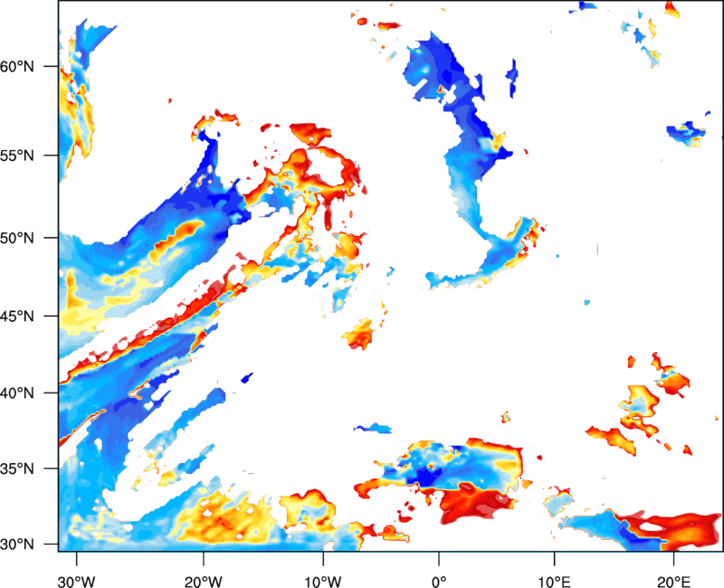Click the 0° longitude label
Image resolution: width=724 pixels, height=588 pixels.
tap(439, 582)
